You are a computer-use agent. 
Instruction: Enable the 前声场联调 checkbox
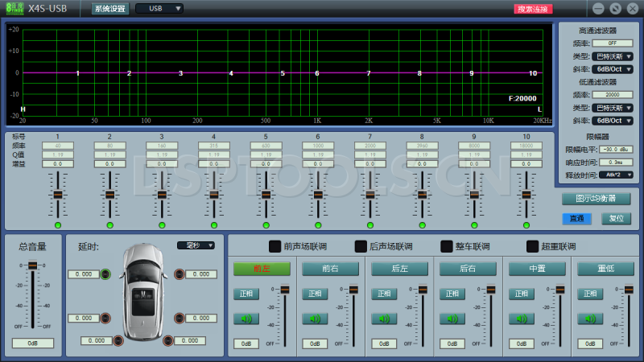275,246
